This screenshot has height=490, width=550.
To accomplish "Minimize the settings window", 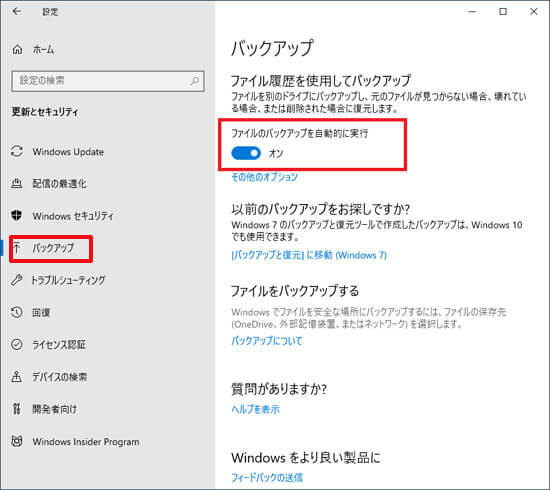I will [x=472, y=12].
